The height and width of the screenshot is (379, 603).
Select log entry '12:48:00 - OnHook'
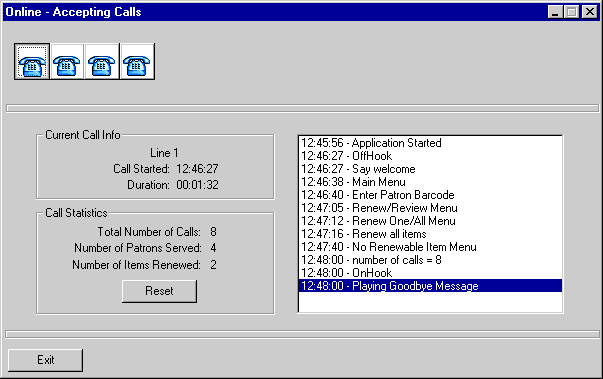pyautogui.click(x=430, y=273)
